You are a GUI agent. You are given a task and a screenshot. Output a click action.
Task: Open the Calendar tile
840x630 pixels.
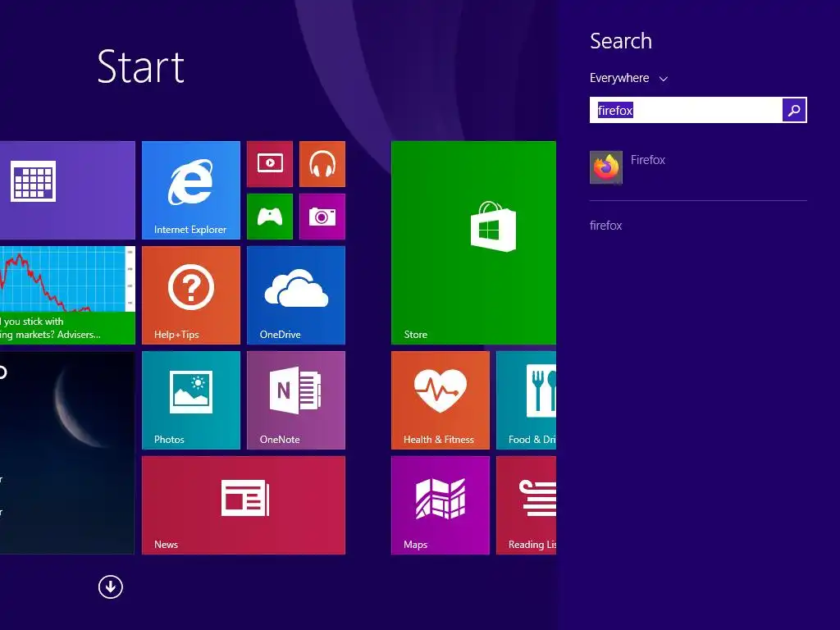67,190
